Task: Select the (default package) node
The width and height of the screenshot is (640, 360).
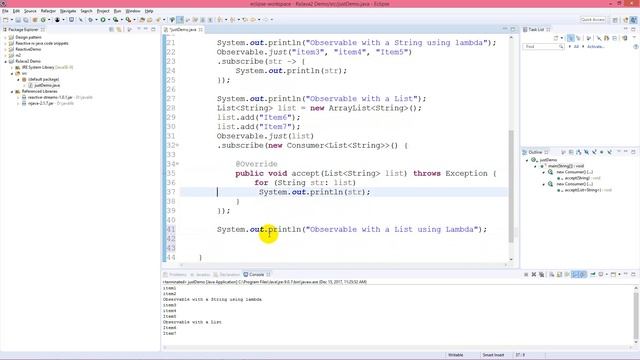Action: click(x=43, y=79)
